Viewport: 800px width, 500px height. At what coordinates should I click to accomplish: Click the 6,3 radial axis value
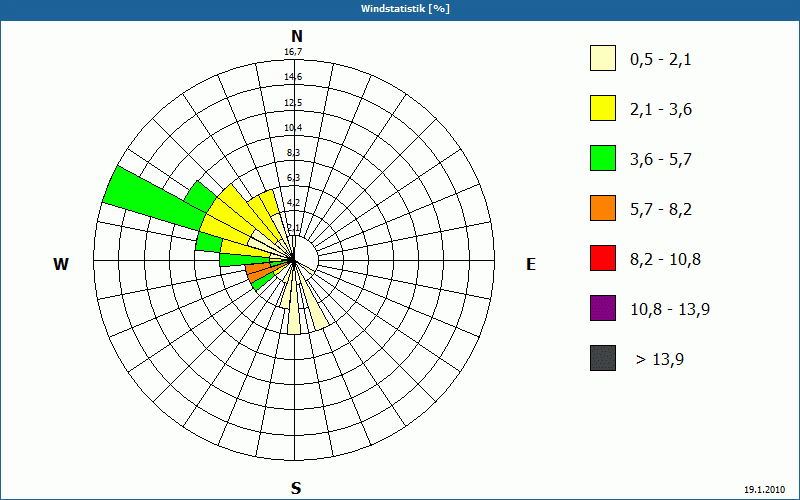pos(293,178)
